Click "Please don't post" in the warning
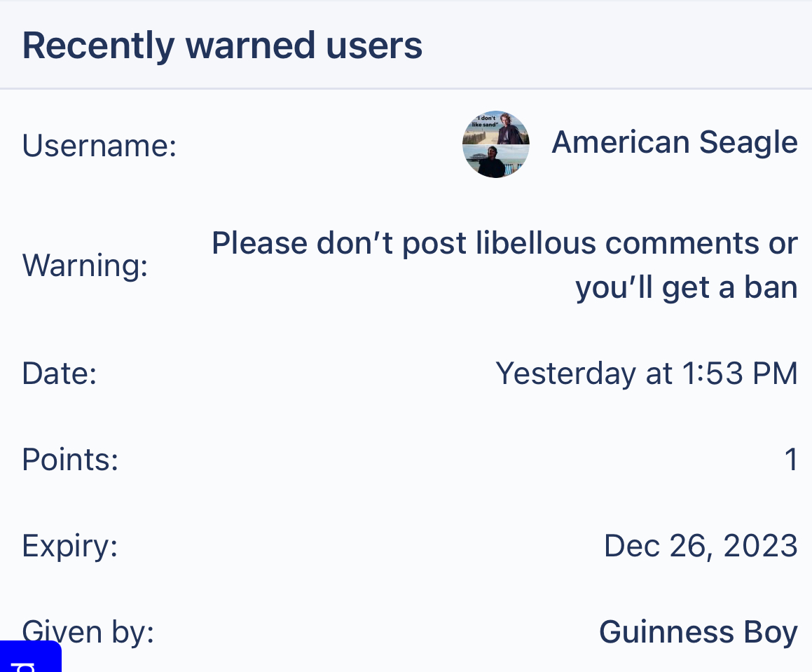This screenshot has height=672, width=812. 339,243
